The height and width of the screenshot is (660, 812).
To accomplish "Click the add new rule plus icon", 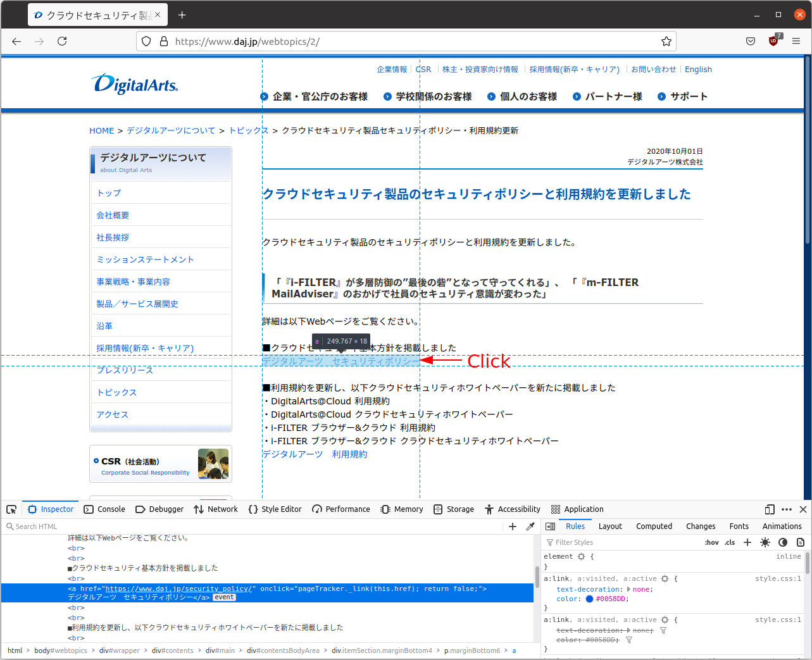I will pyautogui.click(x=747, y=542).
